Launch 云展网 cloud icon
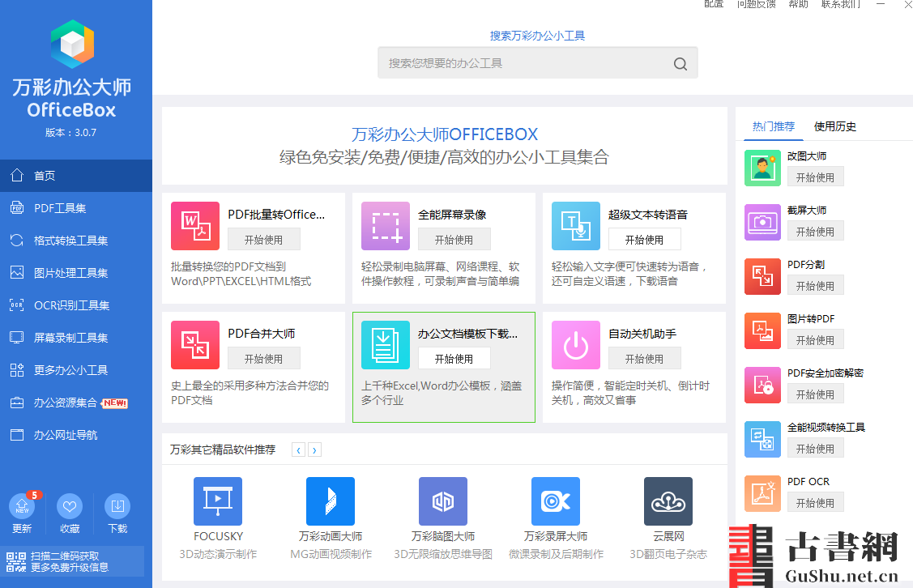Image resolution: width=913 pixels, height=588 pixels. click(668, 501)
